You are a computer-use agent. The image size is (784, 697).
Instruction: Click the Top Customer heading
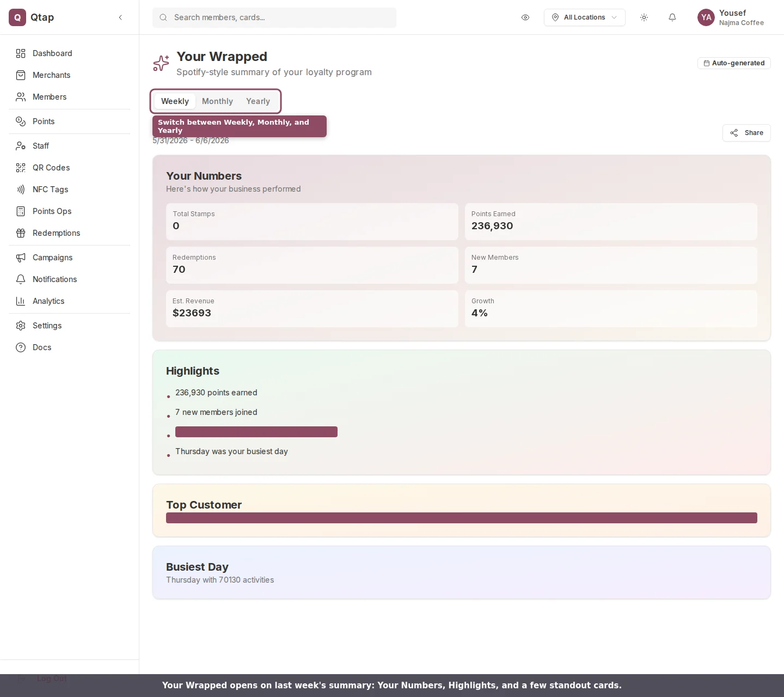[204, 505]
